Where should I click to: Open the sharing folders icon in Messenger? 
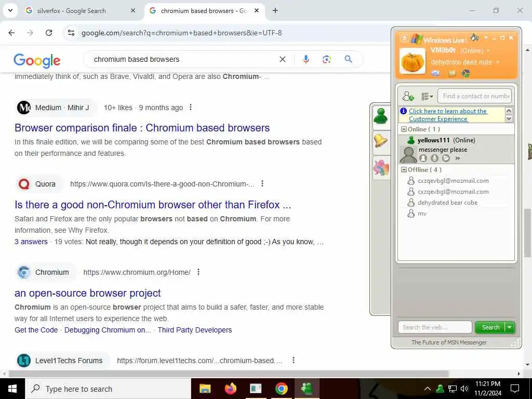point(451,73)
